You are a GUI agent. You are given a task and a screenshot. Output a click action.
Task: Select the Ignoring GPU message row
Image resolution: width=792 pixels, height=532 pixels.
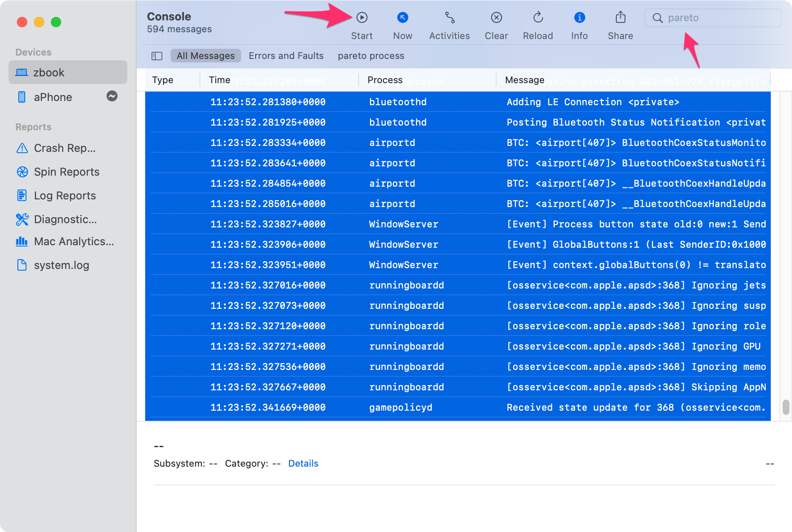tap(458, 346)
